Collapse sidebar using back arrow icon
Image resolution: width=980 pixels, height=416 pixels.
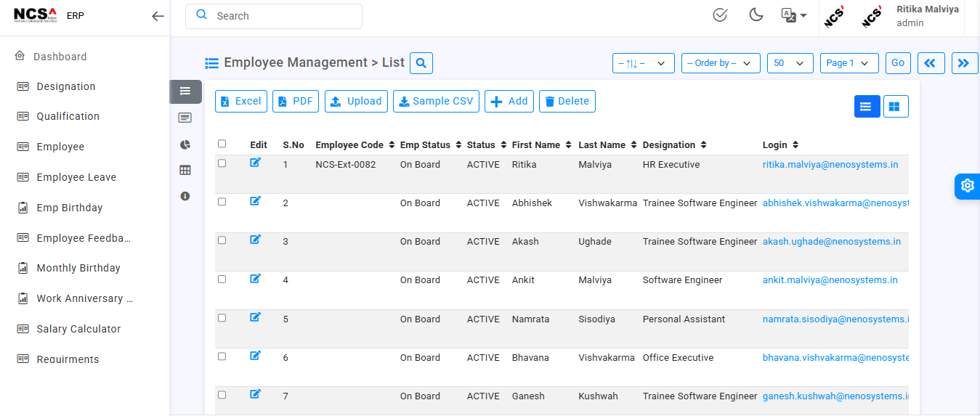158,16
